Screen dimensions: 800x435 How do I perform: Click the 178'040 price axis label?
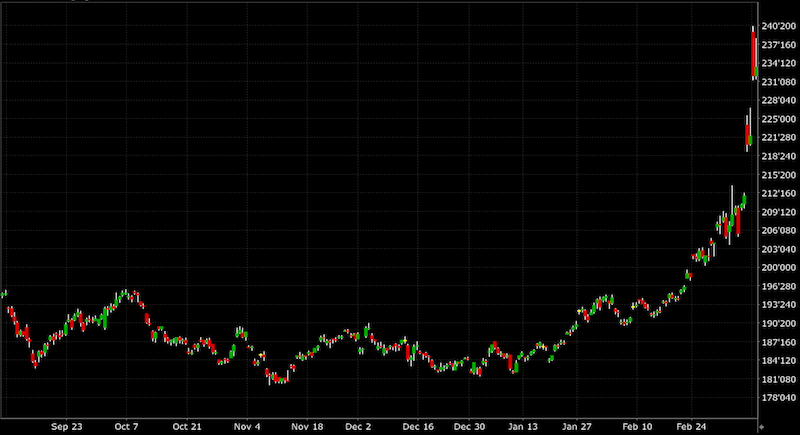click(x=779, y=397)
